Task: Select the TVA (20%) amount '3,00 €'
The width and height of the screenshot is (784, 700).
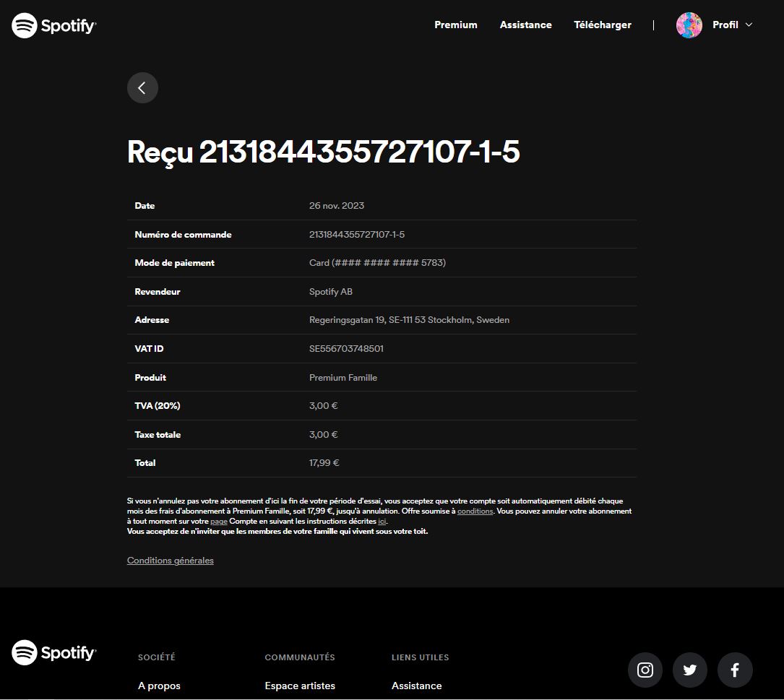Action: point(324,405)
